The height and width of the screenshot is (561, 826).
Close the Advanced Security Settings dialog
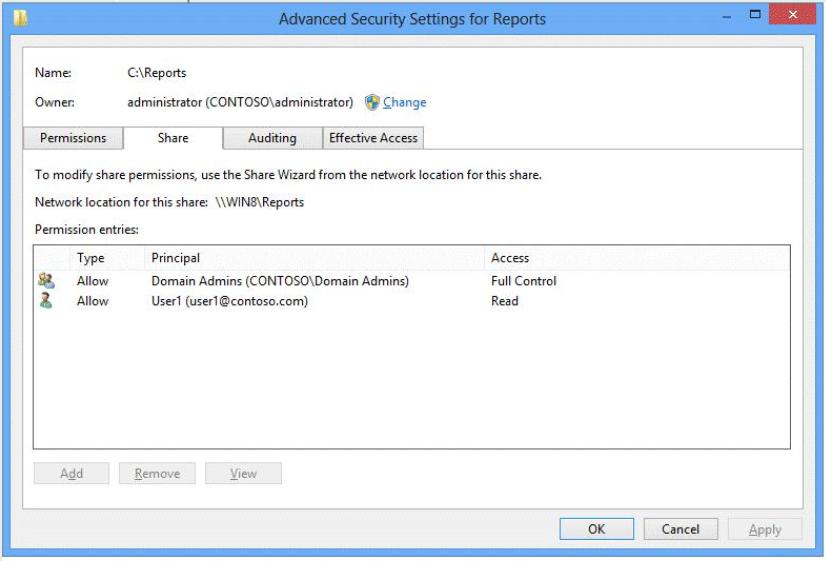pyautogui.click(x=792, y=14)
